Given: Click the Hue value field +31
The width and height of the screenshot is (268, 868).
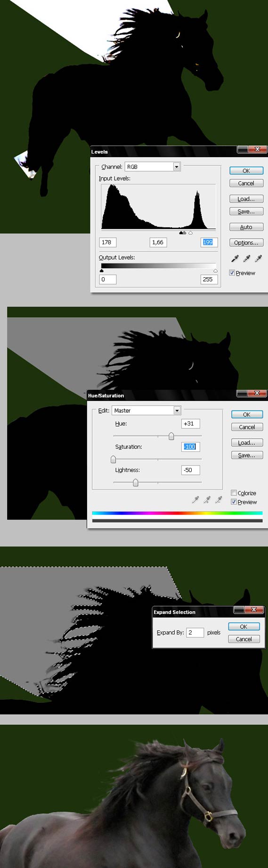Looking at the screenshot, I should (x=191, y=424).
